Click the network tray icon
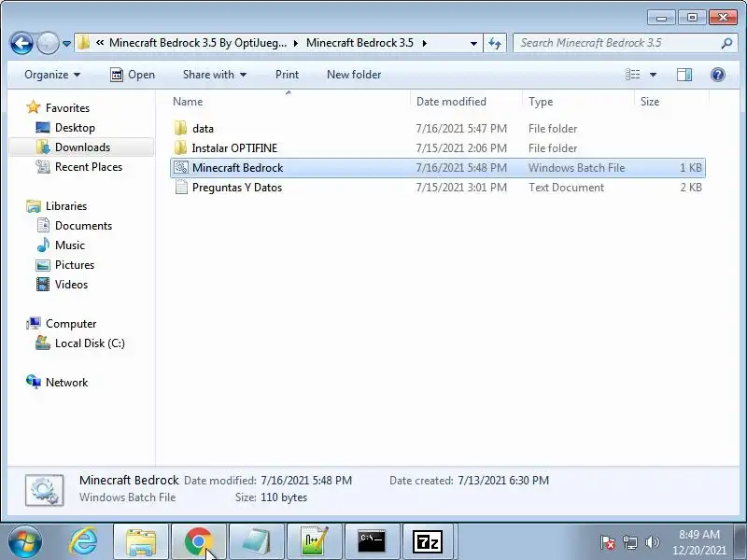The width and height of the screenshot is (747, 560). (630, 542)
